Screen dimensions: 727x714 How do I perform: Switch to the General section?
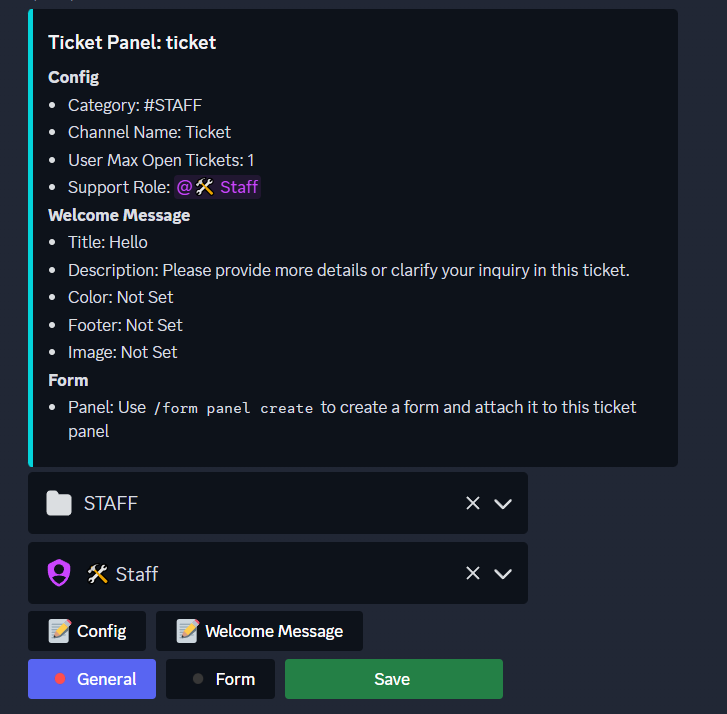92,679
